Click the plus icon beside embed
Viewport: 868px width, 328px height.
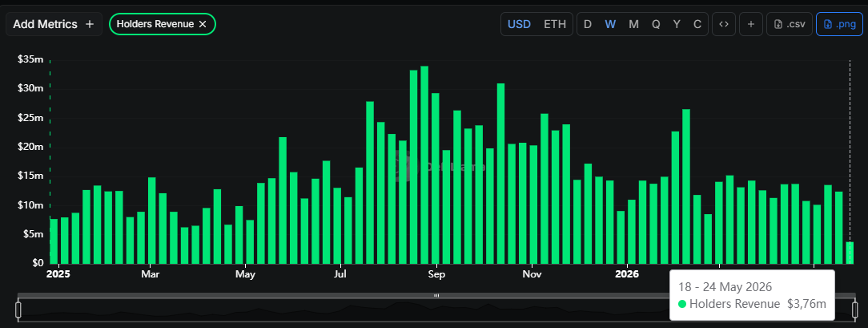click(x=750, y=24)
